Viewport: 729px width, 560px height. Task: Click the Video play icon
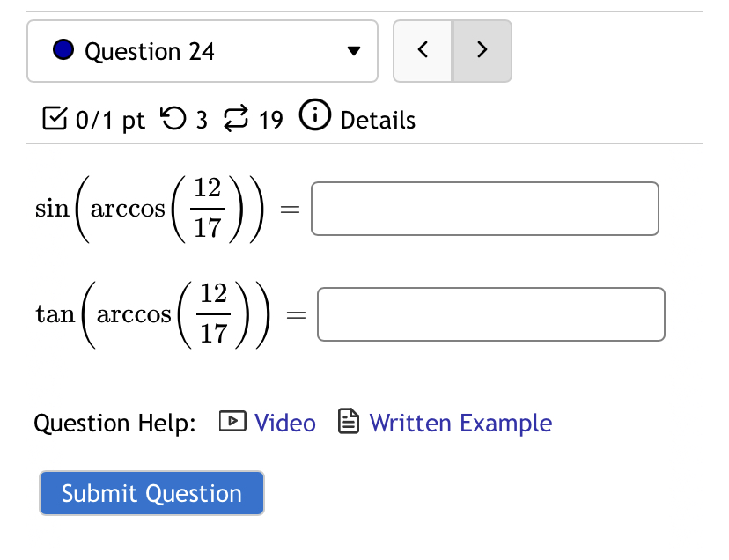[x=232, y=422]
